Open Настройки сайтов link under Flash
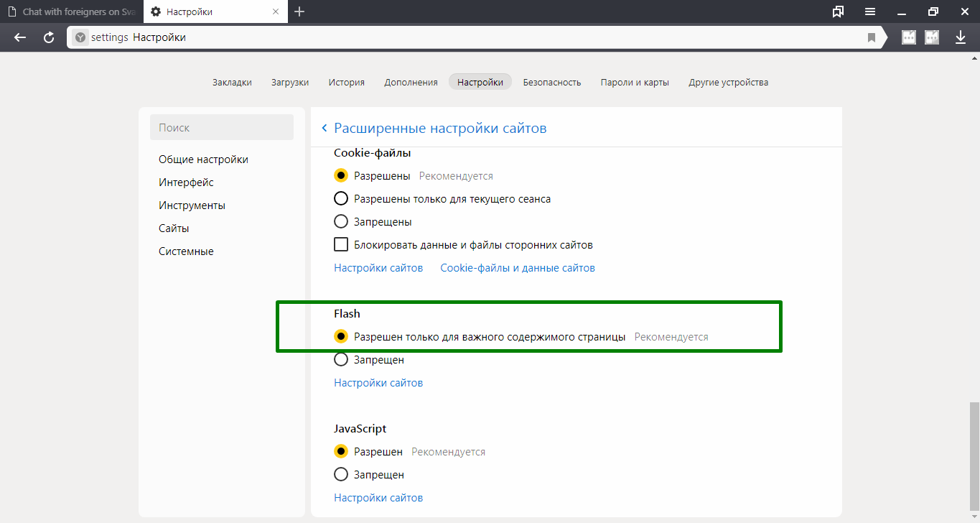This screenshot has height=523, width=980. 378,383
